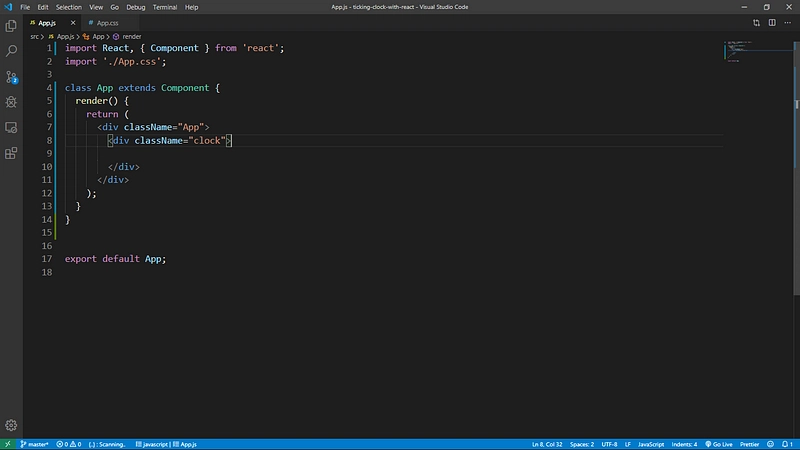Open the Extensions view in activity bar
800x450 pixels.
tap(11, 153)
